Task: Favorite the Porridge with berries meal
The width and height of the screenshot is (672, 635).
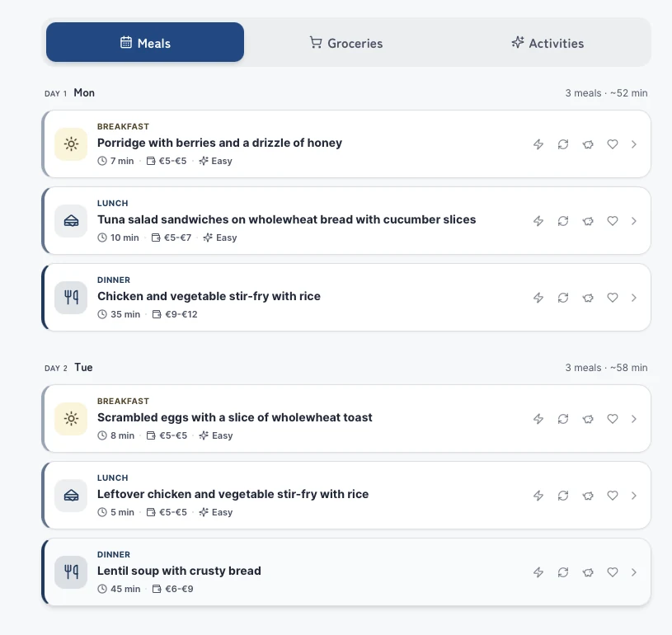Action: [x=613, y=144]
